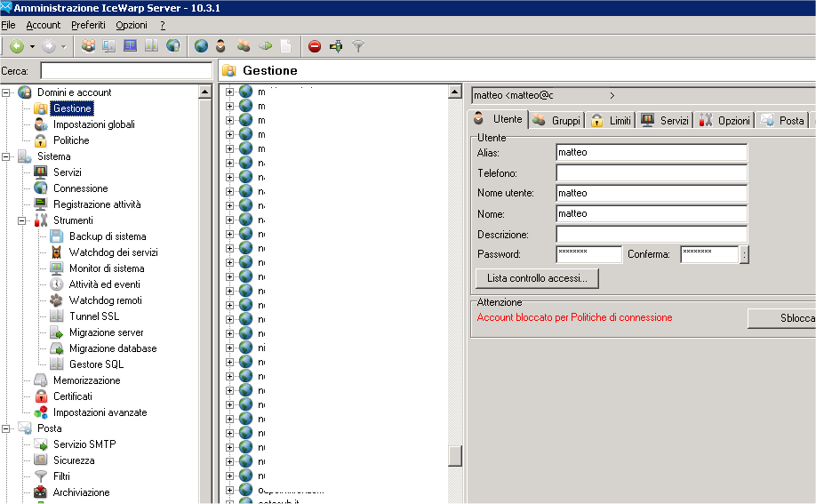This screenshot has height=504, width=816.
Task: Switch to the Opzioni tab
Action: coord(725,121)
